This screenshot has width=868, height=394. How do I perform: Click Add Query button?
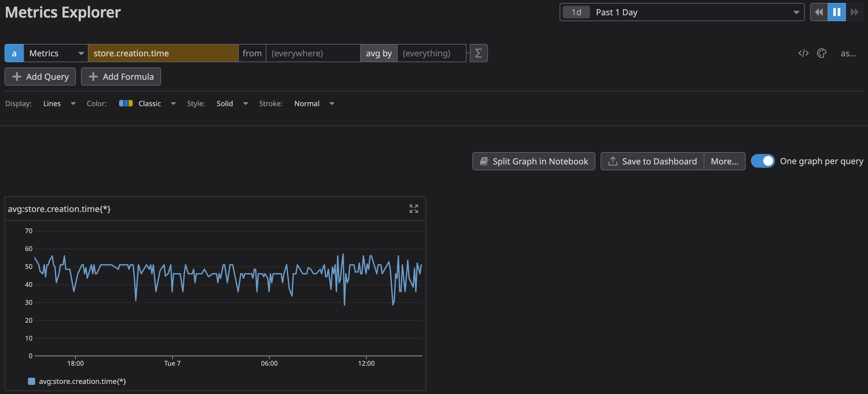click(40, 77)
